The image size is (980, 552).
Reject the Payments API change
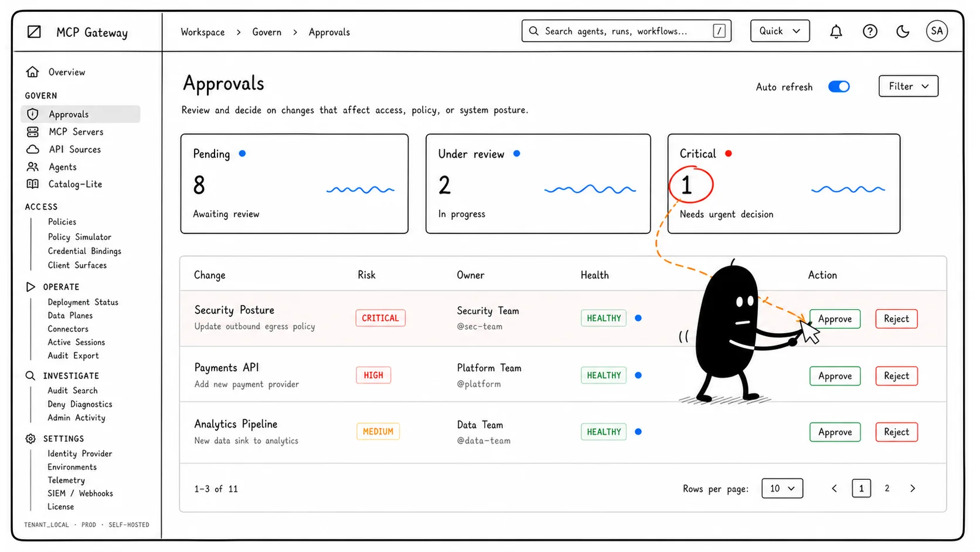click(x=896, y=376)
